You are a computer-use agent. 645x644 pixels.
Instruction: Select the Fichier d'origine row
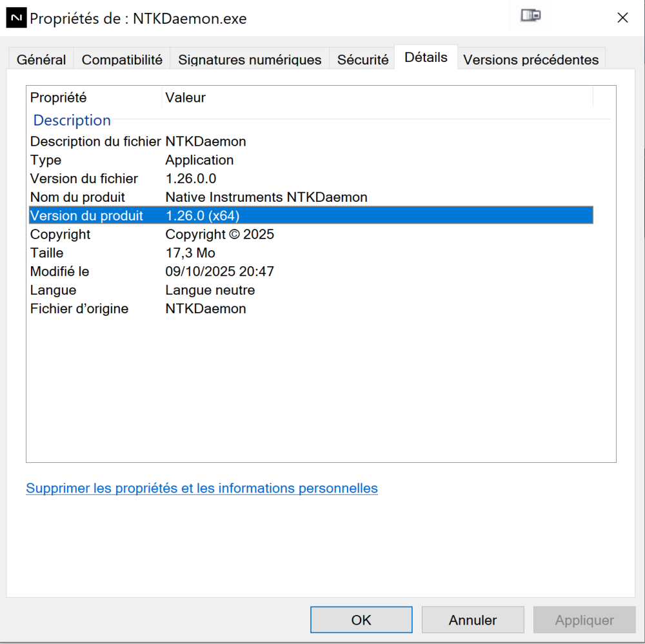[311, 308]
